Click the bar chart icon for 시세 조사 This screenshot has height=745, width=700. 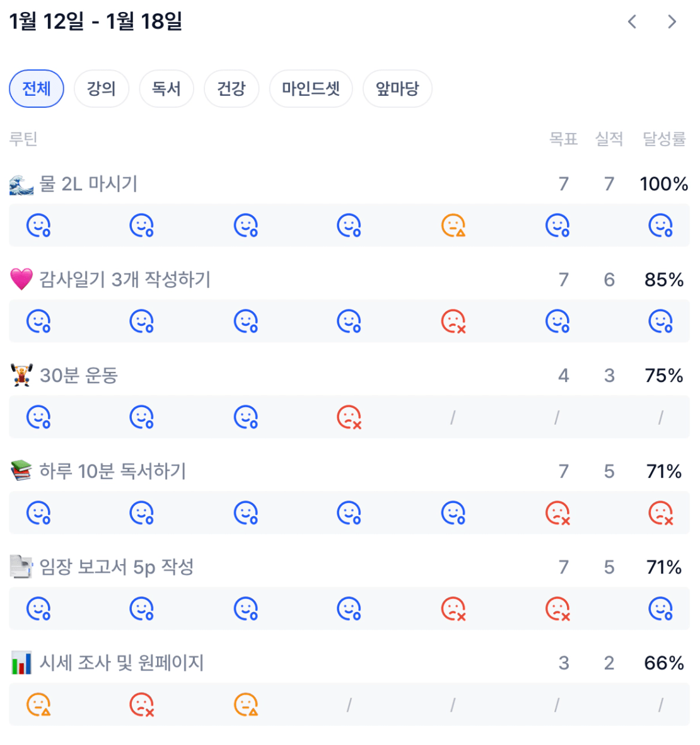[21, 662]
